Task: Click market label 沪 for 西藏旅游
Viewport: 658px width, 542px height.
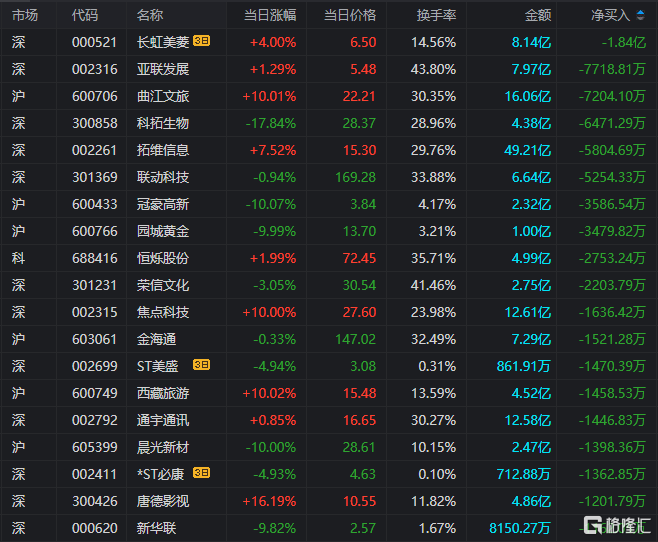Action: point(18,393)
